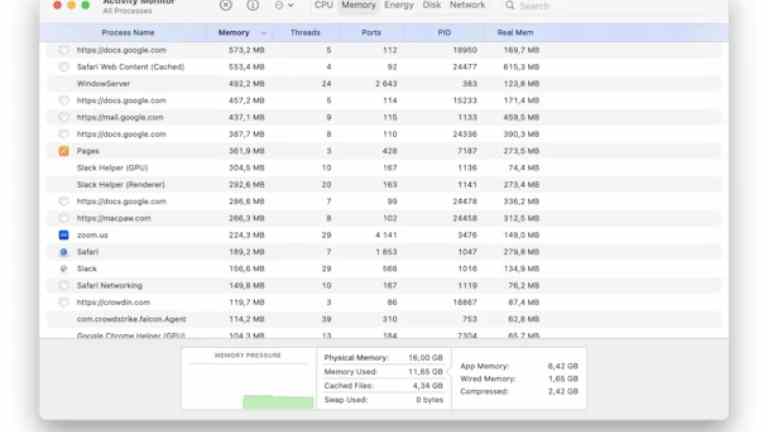Select the zoom.us process name

coord(92,235)
